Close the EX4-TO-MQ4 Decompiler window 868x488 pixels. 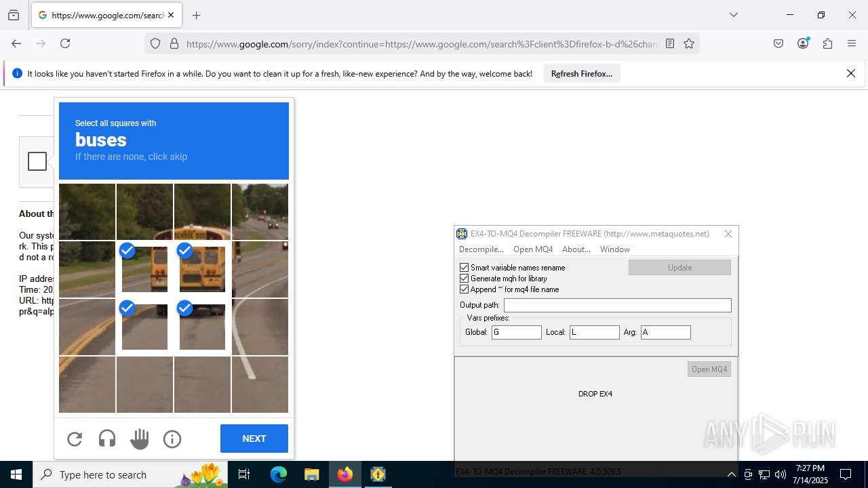tap(728, 234)
